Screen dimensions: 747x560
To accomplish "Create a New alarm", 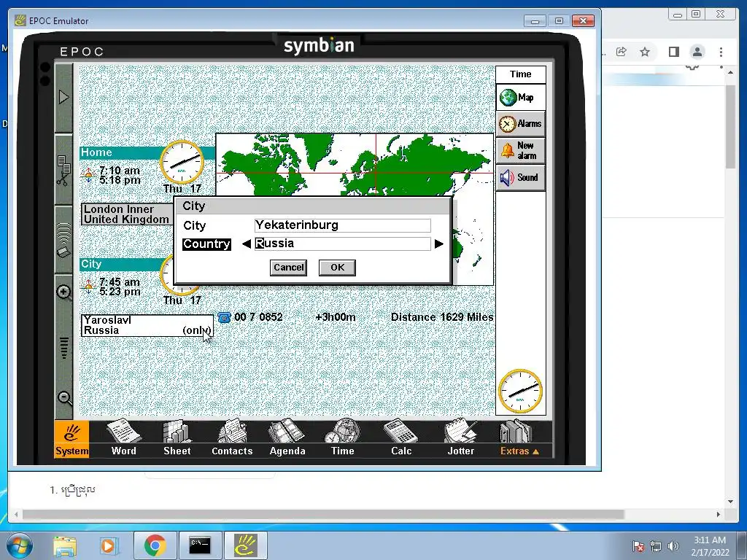I will pyautogui.click(x=521, y=150).
